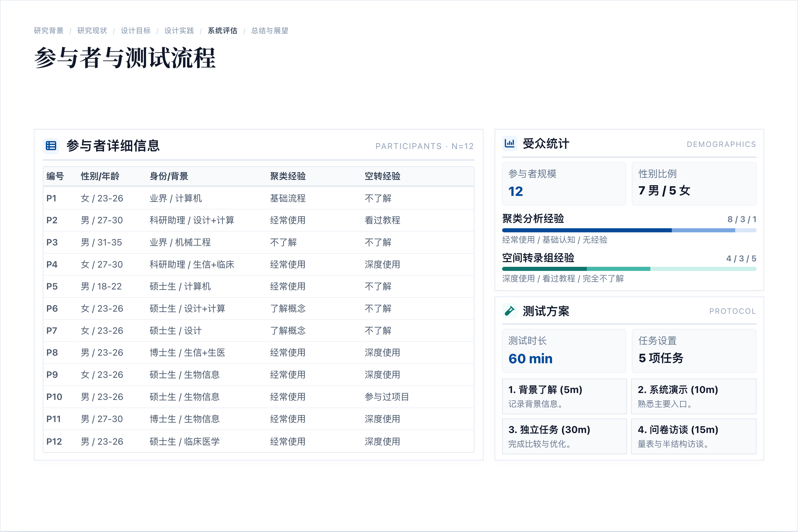The width and height of the screenshot is (798, 532).
Task: Open step 2. 系统演示 (10m)
Action: click(694, 396)
